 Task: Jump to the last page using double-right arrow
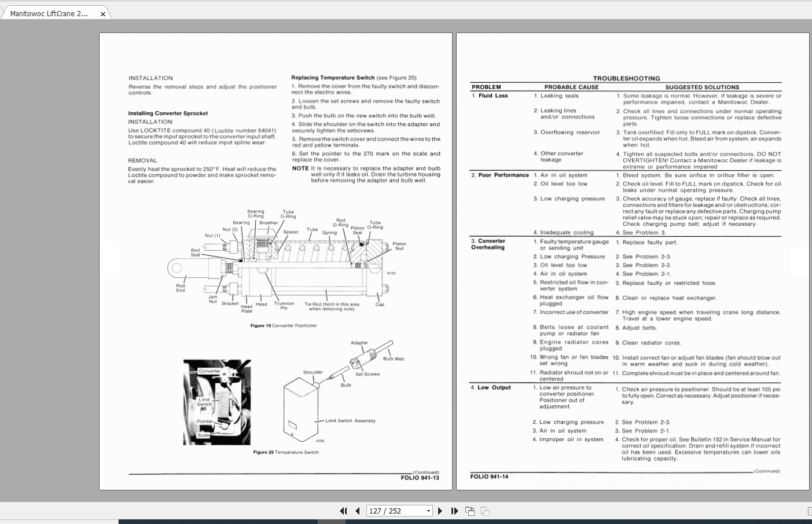pyautogui.click(x=454, y=511)
